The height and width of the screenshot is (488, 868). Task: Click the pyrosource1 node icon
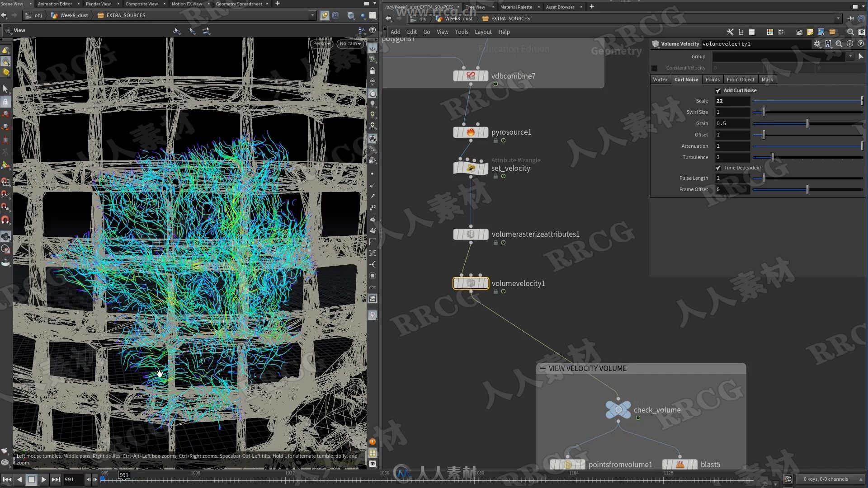click(x=470, y=131)
